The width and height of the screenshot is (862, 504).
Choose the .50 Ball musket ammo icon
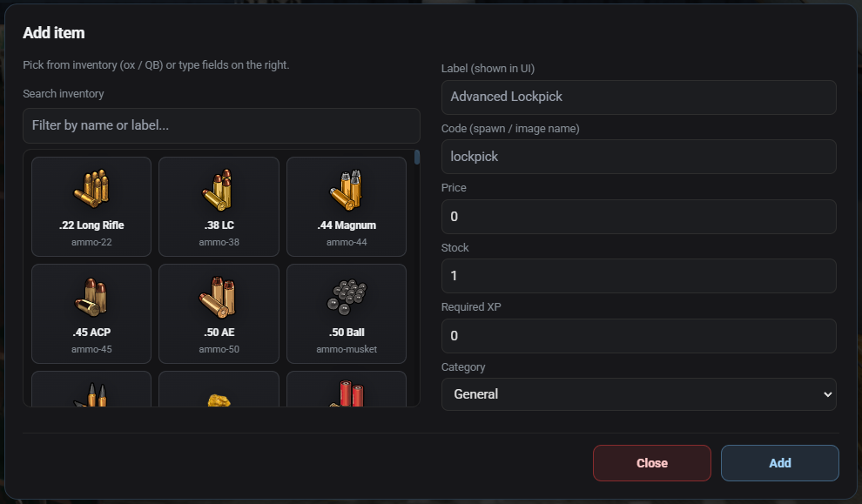tap(347, 298)
